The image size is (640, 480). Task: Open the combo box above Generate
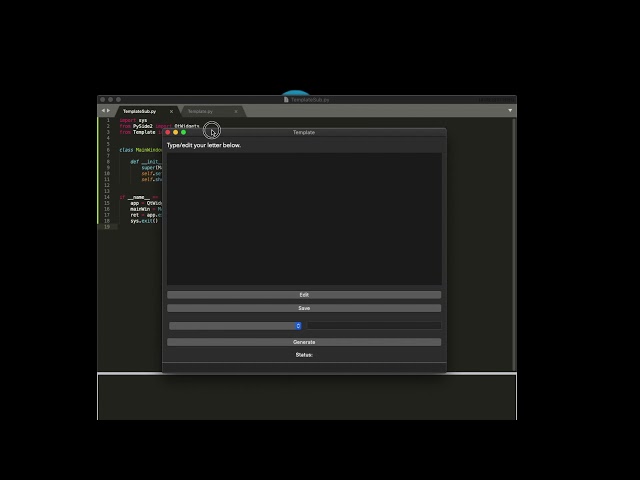pos(236,326)
